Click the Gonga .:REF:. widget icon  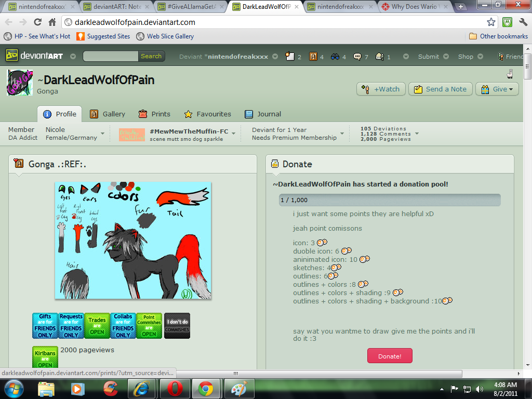18,163
